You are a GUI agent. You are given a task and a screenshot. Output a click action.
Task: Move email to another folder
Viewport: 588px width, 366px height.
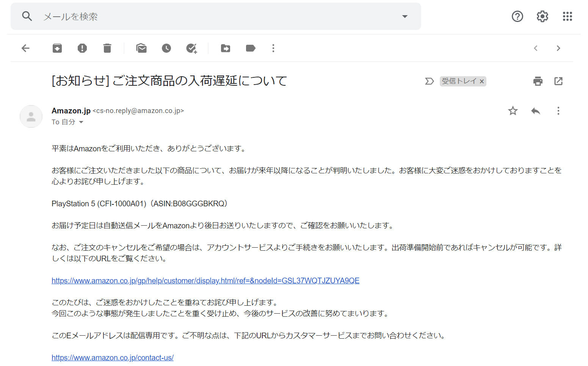click(226, 48)
